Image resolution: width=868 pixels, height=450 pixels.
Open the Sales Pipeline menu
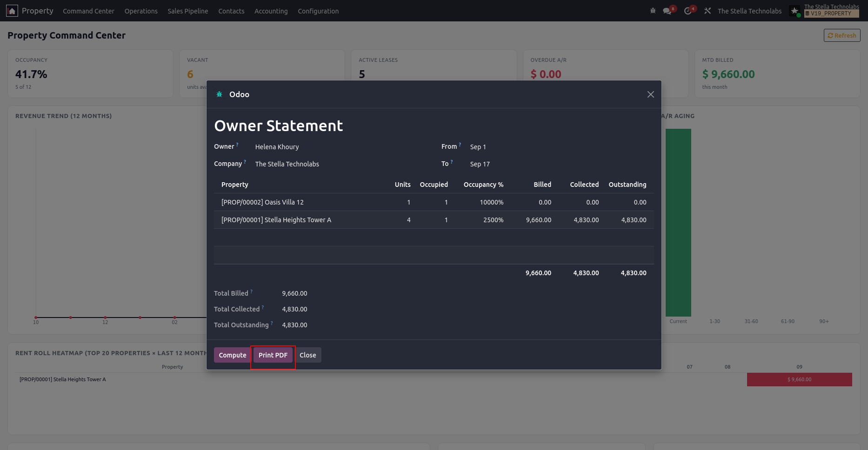188,11
